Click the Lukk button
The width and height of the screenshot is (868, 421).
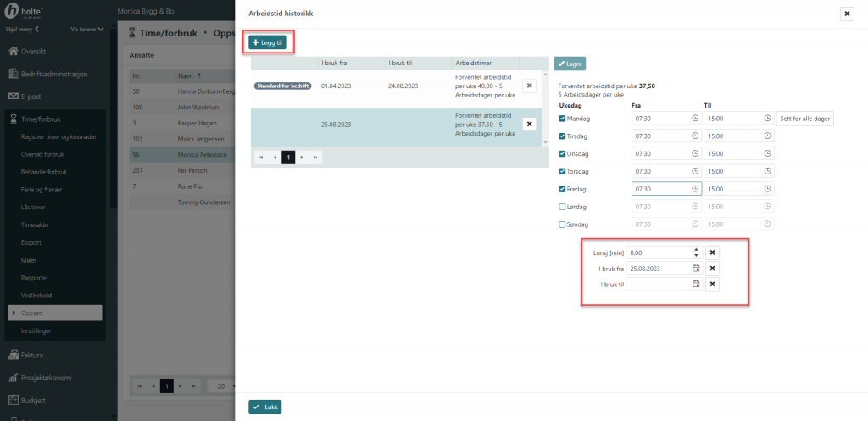coord(265,407)
